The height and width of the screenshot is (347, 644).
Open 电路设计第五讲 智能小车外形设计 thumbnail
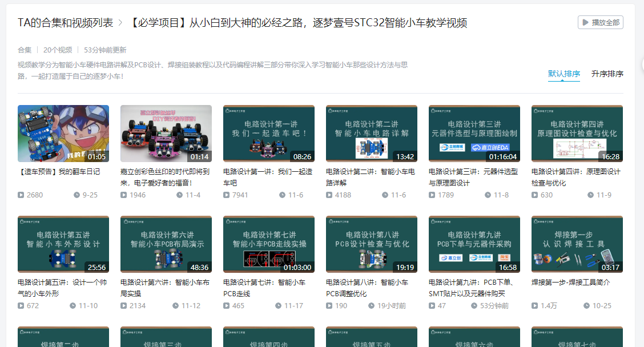pyautogui.click(x=63, y=244)
